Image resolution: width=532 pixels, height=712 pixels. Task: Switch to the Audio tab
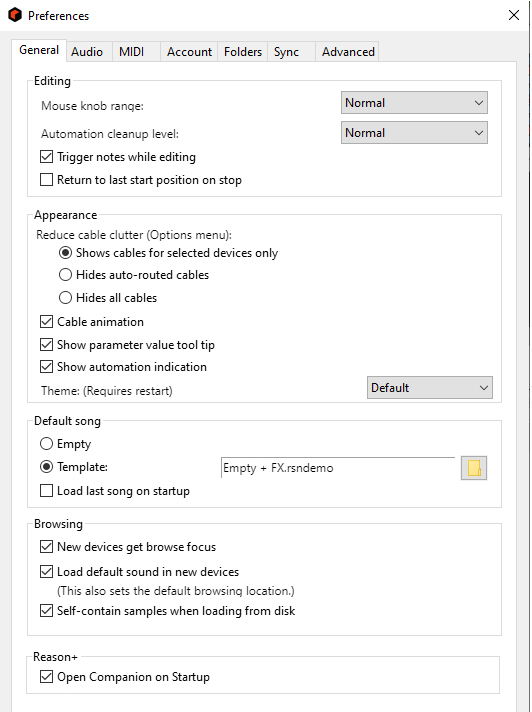click(x=87, y=52)
